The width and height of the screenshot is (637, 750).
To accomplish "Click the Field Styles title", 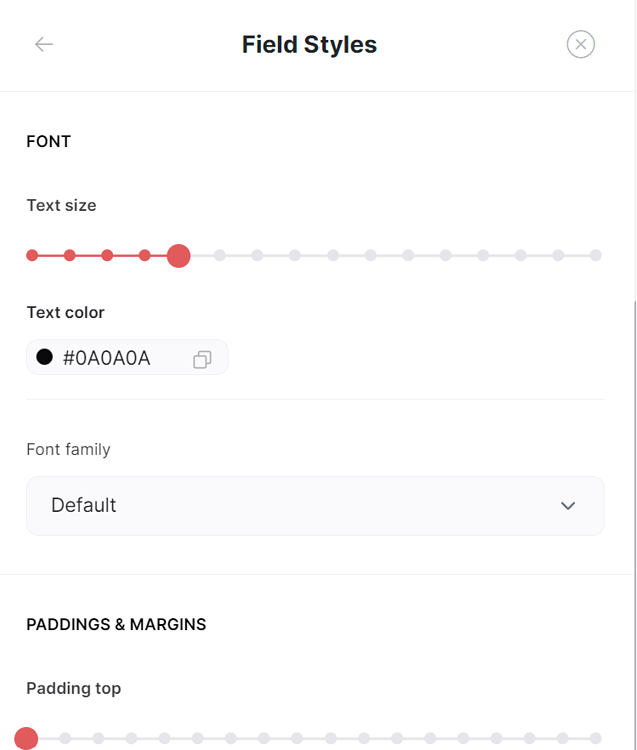I will tap(309, 44).
